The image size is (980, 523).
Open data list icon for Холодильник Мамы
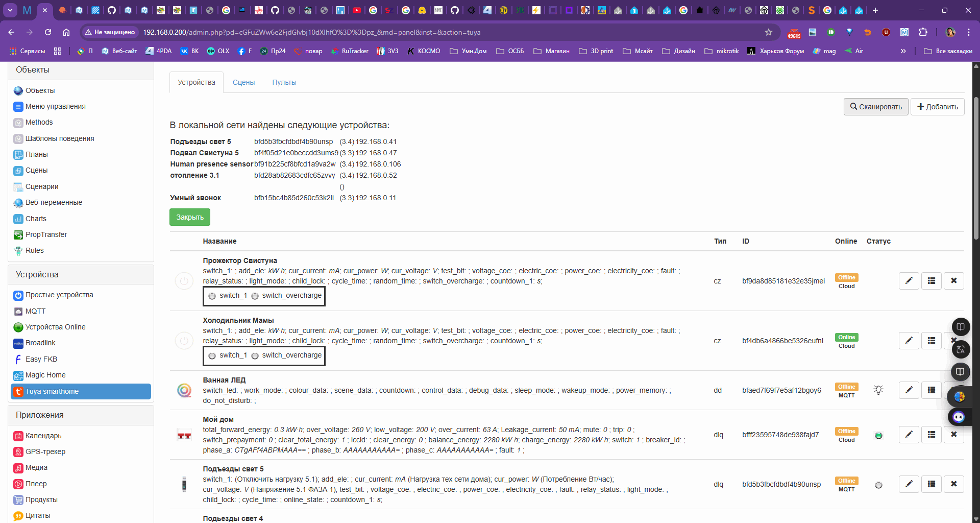931,341
